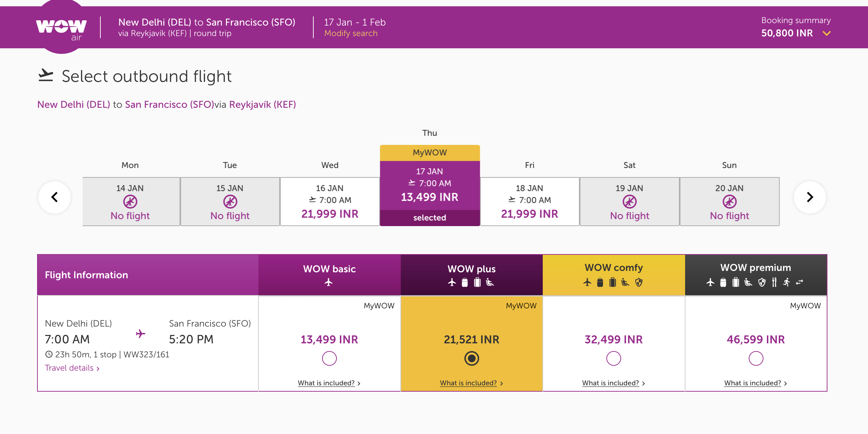Click the checked suitcase icon under WOW comfy

pyautogui.click(x=612, y=282)
